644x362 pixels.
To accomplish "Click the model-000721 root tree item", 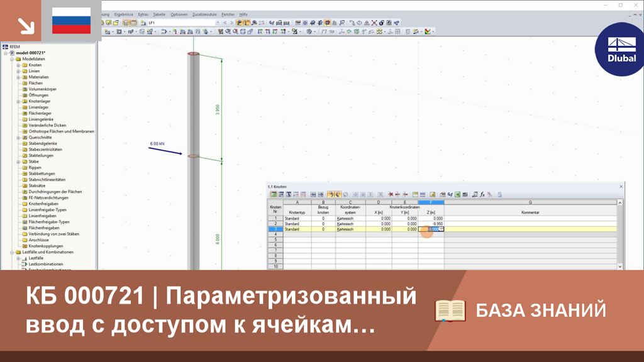I will click(30, 53).
